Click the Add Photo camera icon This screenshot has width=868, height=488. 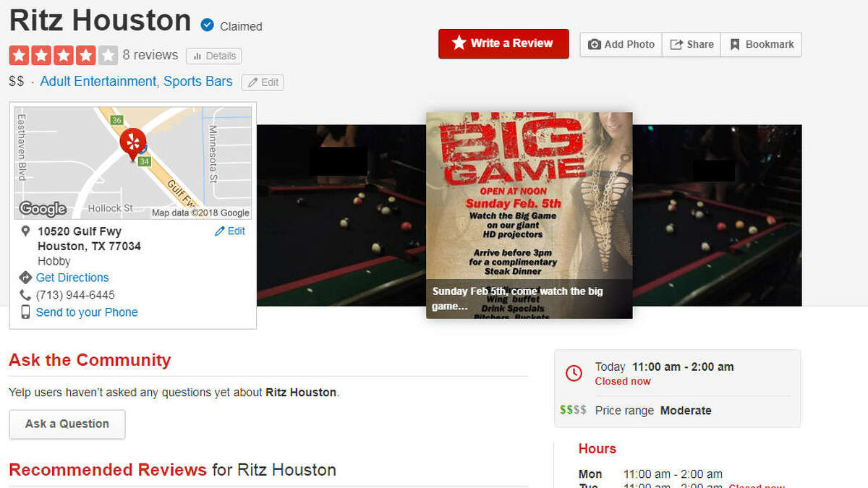596,44
